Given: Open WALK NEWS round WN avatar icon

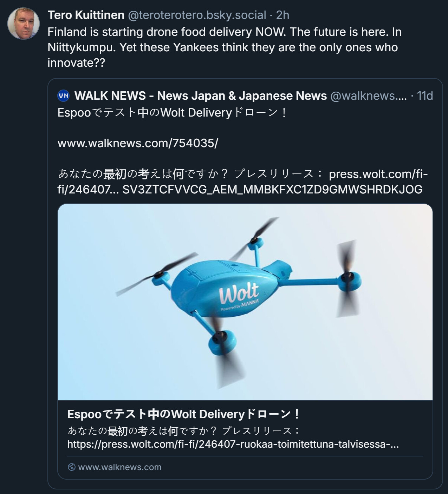Looking at the screenshot, I should [64, 95].
